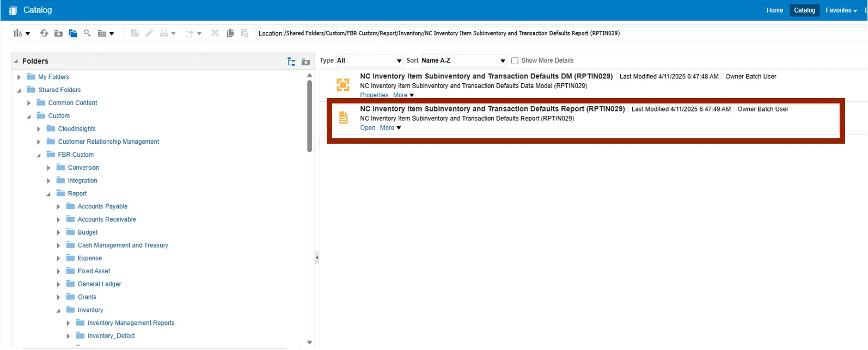Click the Edit pencil toolbar icon
Screen dimensions: 868x350
pyautogui.click(x=149, y=33)
